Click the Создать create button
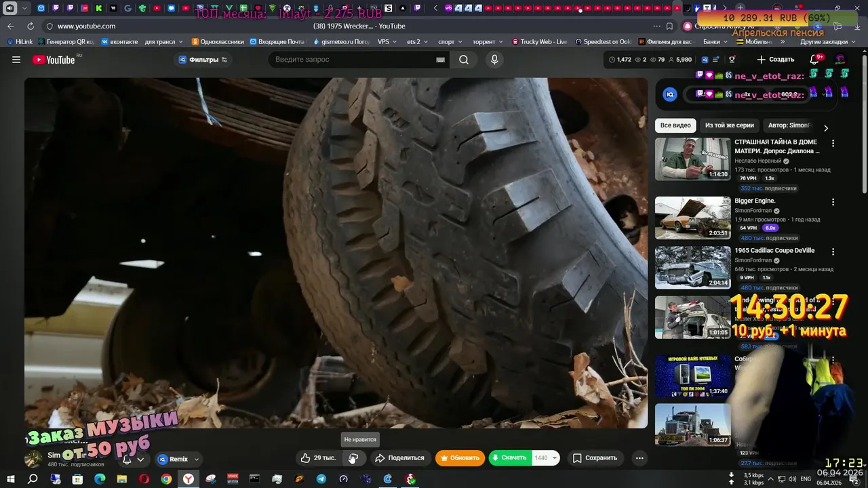This screenshot has width=868, height=488. coord(775,60)
